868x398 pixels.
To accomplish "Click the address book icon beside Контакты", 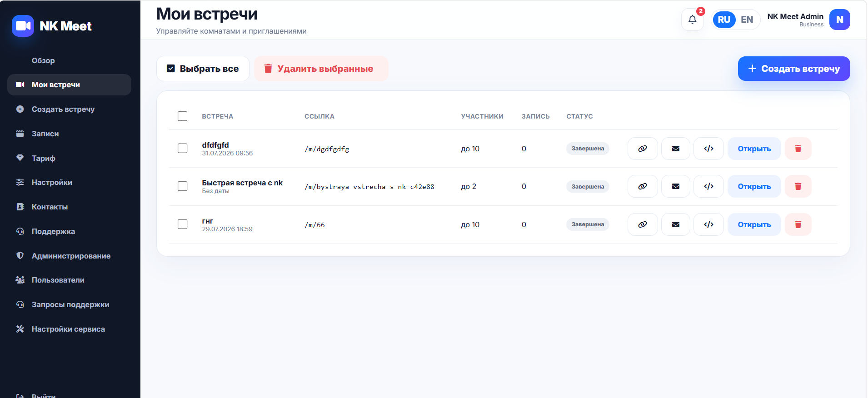I will click(20, 207).
